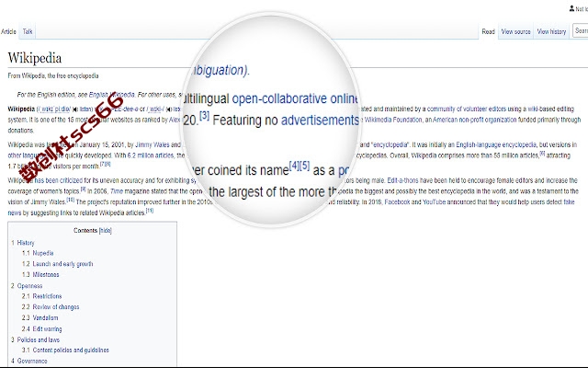The image size is (588, 368).
Task: Click the Wikipedia search field
Action: (581, 30)
